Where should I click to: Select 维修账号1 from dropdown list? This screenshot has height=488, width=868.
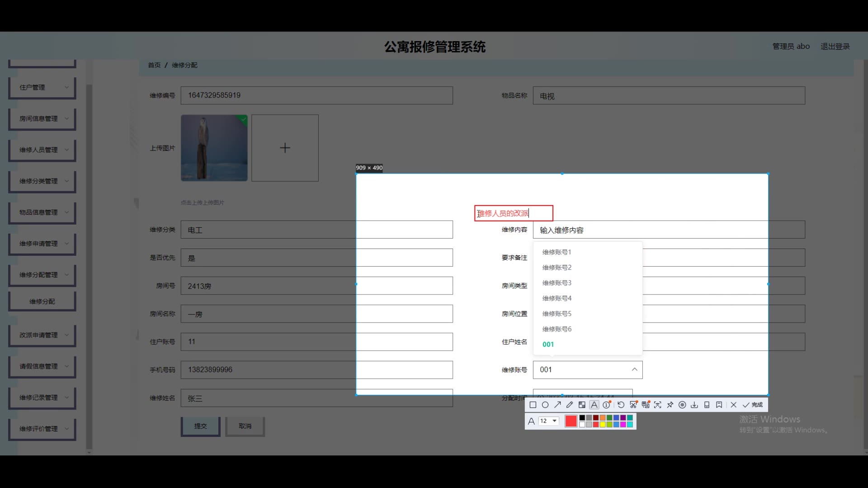tap(588, 252)
